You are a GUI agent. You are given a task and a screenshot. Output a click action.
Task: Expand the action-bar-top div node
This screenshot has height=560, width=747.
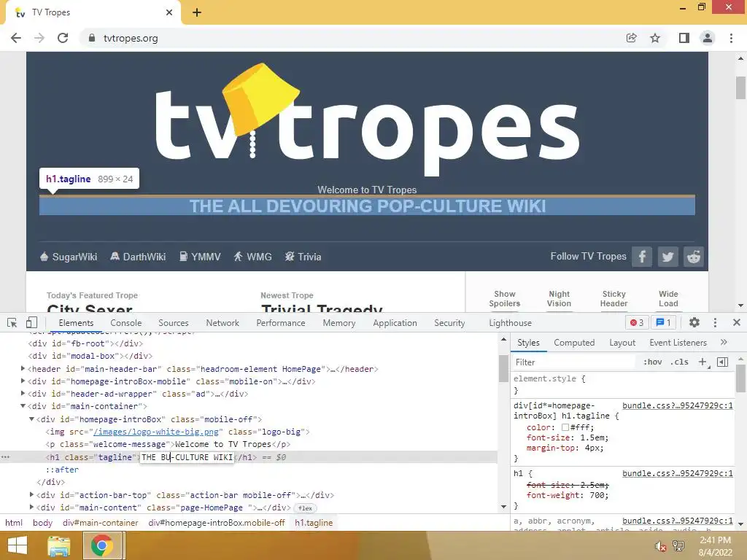[32, 495]
